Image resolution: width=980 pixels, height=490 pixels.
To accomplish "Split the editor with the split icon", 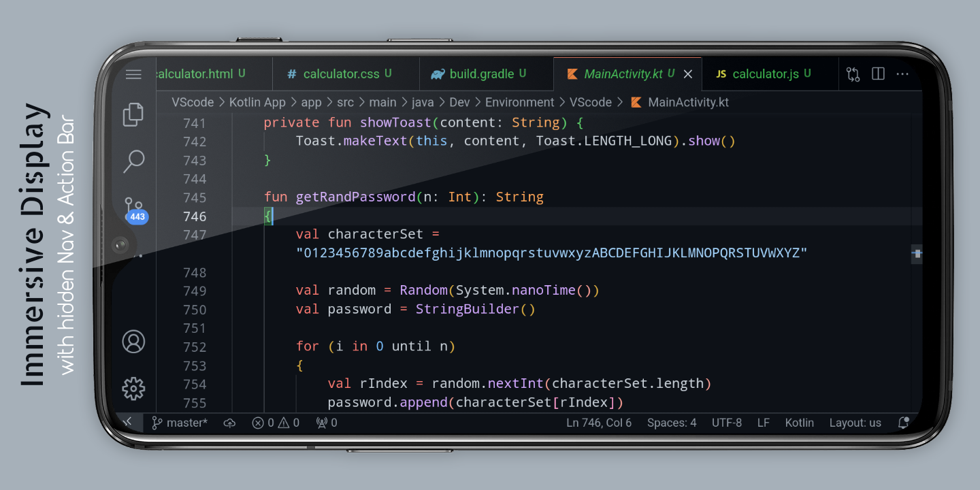I will click(878, 73).
